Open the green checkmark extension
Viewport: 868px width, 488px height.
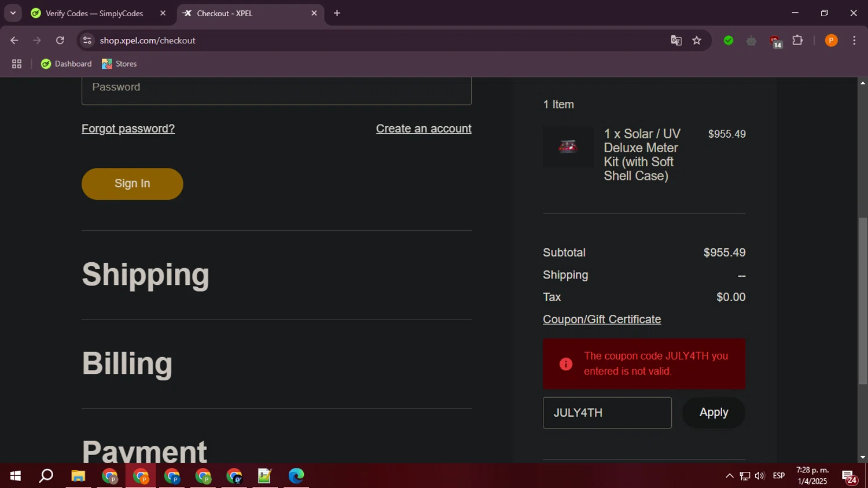[729, 41]
